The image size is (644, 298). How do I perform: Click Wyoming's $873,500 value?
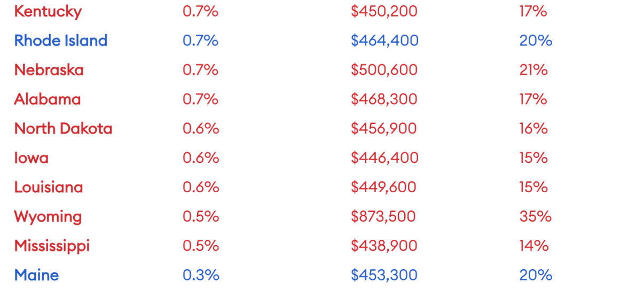tap(383, 217)
